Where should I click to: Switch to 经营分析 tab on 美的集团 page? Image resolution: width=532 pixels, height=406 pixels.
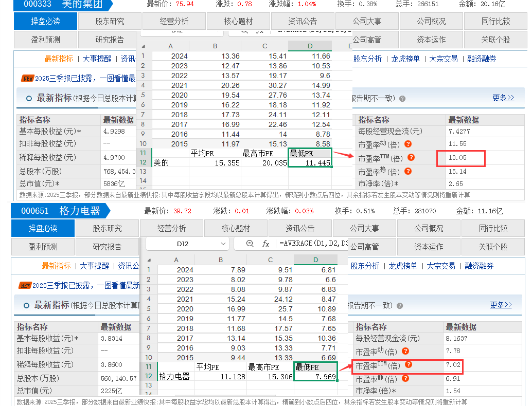(x=174, y=22)
